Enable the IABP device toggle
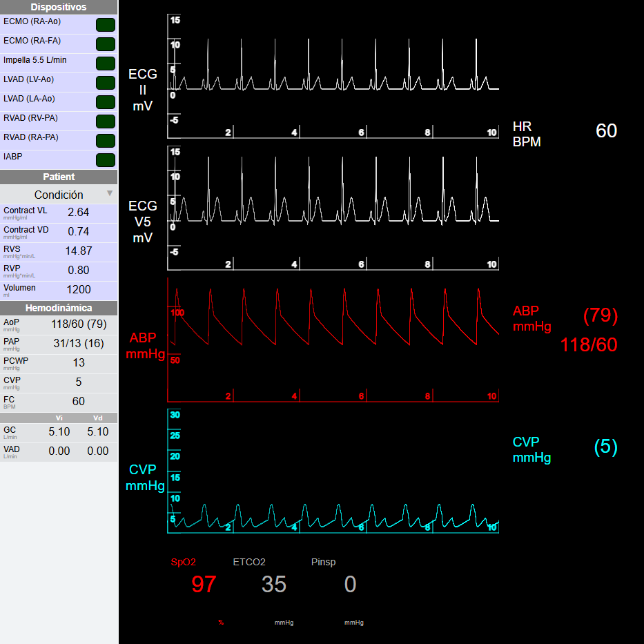The height and width of the screenshot is (644, 644). 106,159
